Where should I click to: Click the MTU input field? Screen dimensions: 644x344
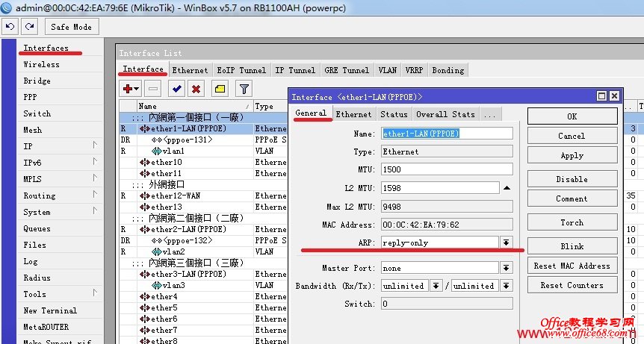tap(447, 169)
